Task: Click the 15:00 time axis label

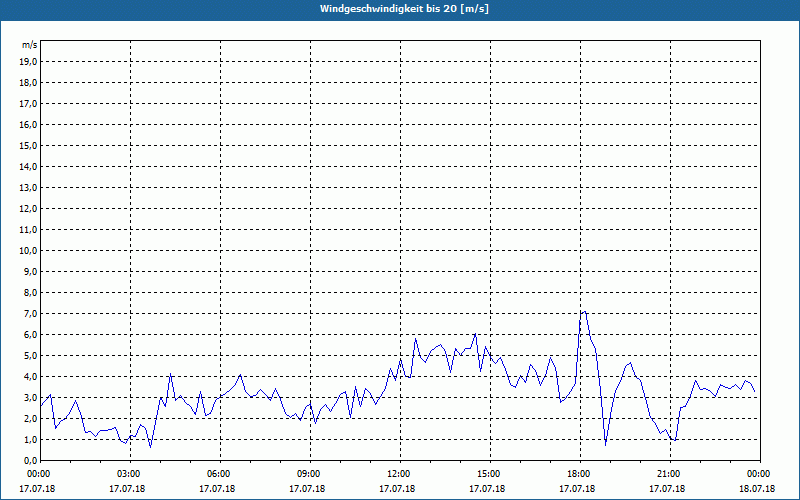Action: (x=490, y=474)
